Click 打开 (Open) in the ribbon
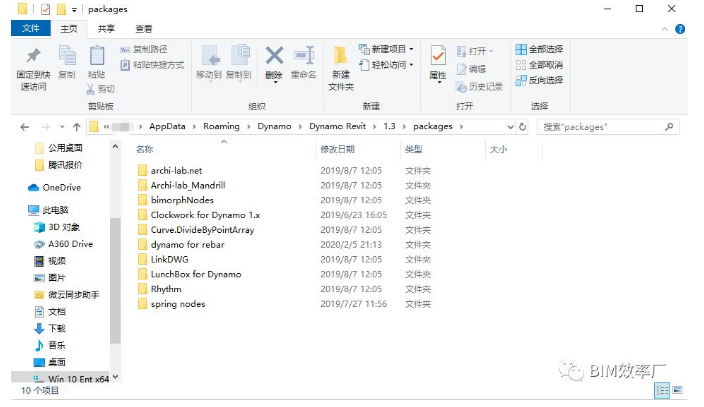Image resolution: width=704 pixels, height=407 pixels. pos(475,51)
